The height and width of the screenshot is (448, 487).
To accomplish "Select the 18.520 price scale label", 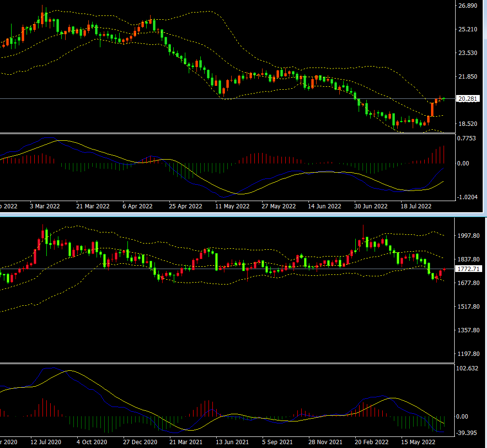I will [468, 123].
